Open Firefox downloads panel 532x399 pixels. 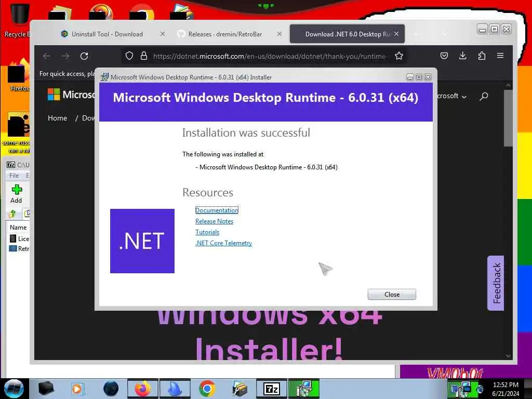462,56
